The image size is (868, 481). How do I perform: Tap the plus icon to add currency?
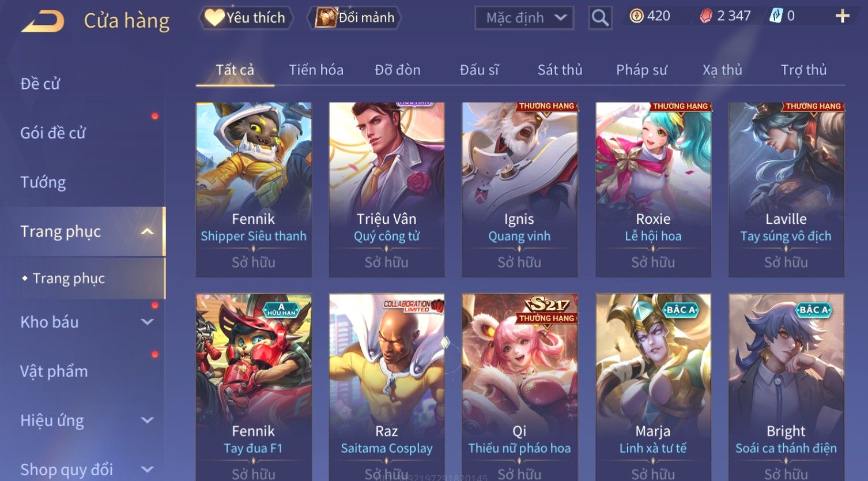pyautogui.click(x=843, y=16)
